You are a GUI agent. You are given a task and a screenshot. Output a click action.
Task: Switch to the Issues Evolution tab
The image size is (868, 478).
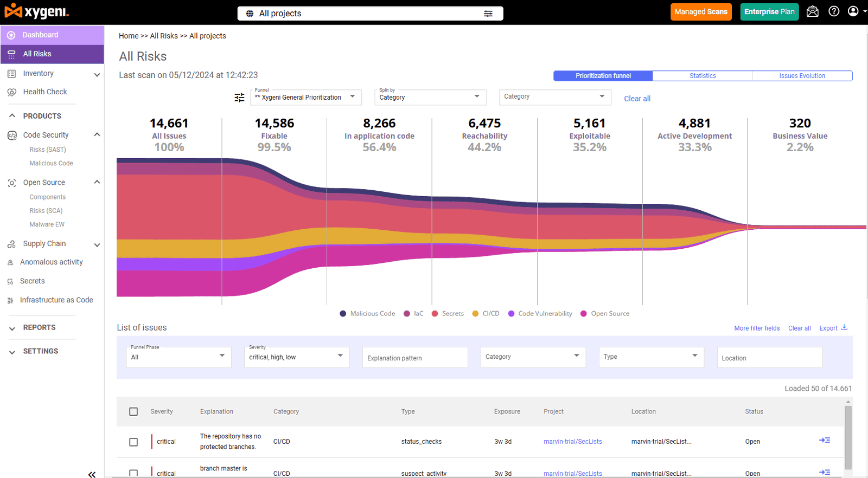[x=802, y=76]
